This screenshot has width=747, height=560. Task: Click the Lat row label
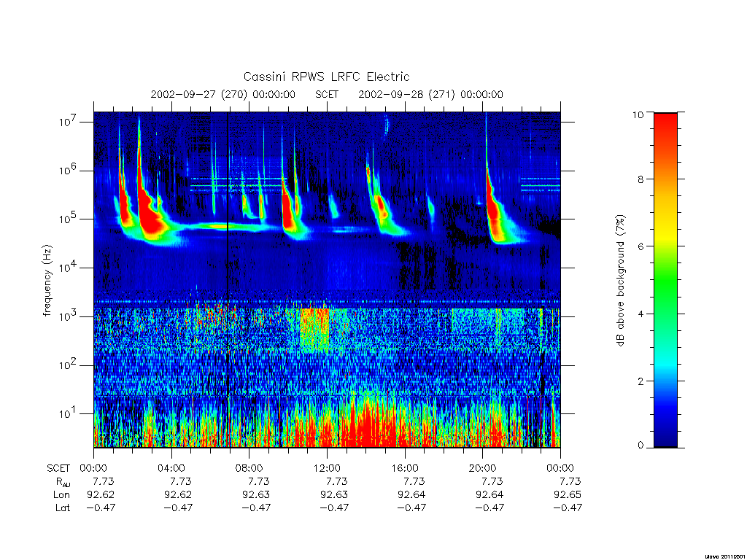pyautogui.click(x=63, y=507)
